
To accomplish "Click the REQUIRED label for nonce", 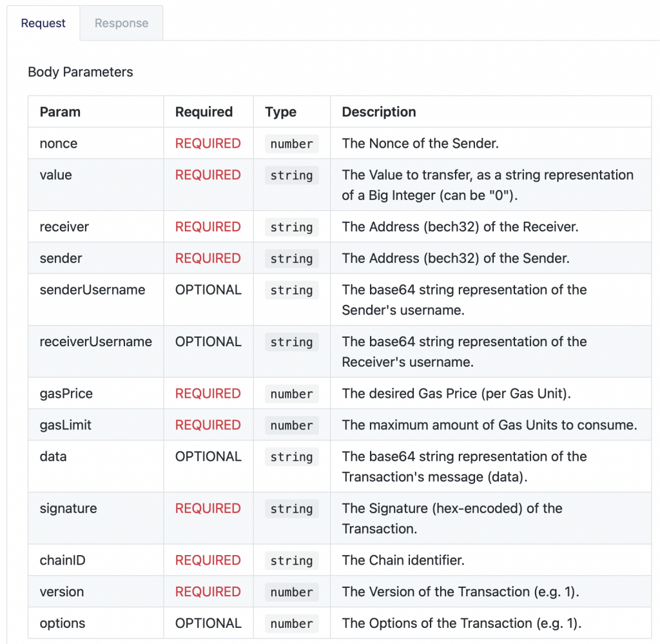I will (x=208, y=143).
